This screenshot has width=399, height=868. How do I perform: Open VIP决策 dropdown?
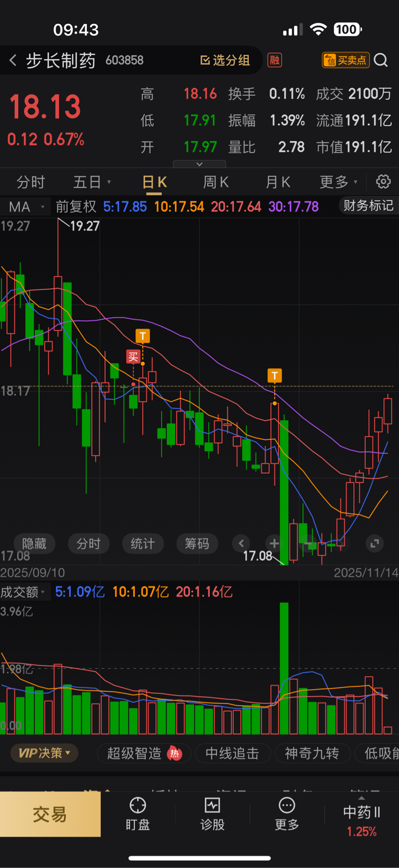(x=44, y=753)
